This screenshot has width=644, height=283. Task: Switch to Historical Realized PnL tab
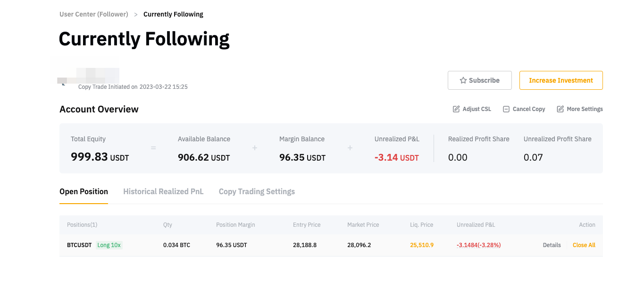(163, 191)
